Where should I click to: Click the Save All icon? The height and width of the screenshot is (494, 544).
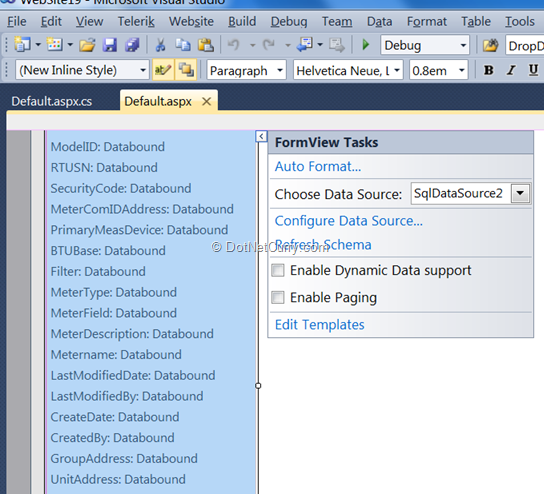132,45
